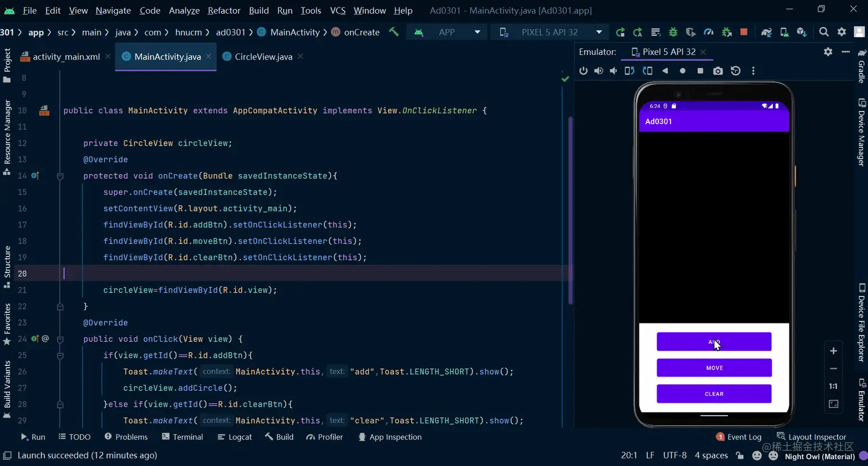This screenshot has height=466, width=868.
Task: Open the Refactor menu
Action: [x=224, y=10]
